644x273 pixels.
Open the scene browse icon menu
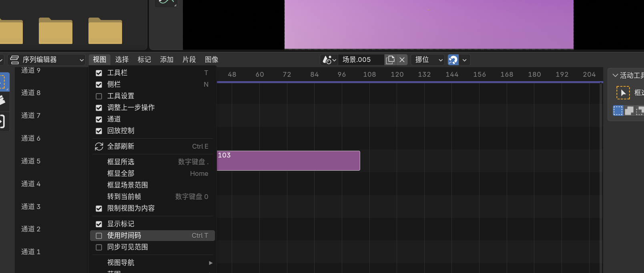[x=329, y=60]
